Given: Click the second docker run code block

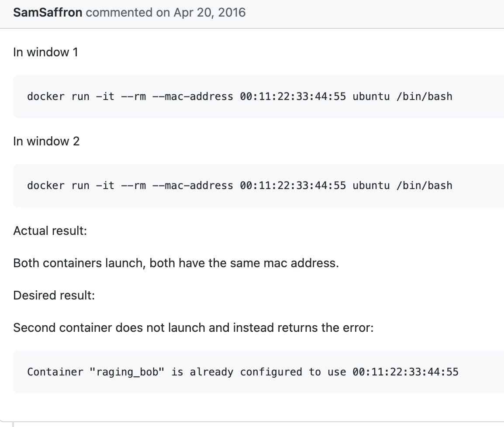Looking at the screenshot, I should pyautogui.click(x=239, y=186).
